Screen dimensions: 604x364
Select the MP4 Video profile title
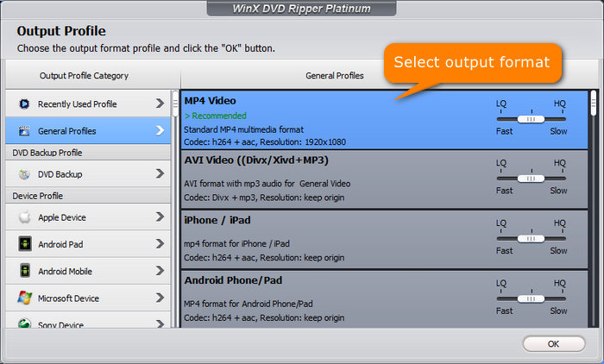(210, 101)
